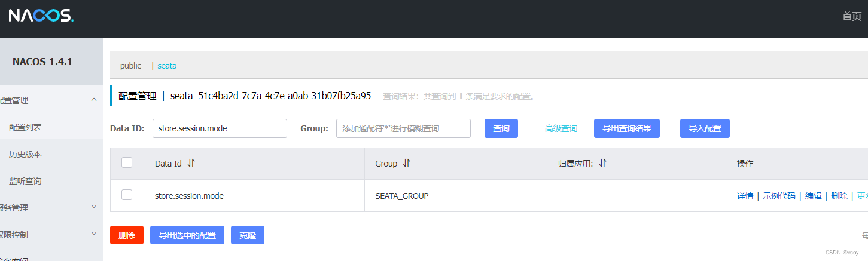The width and height of the screenshot is (868, 261).
Task: Sort table by Group column
Action: tap(406, 163)
